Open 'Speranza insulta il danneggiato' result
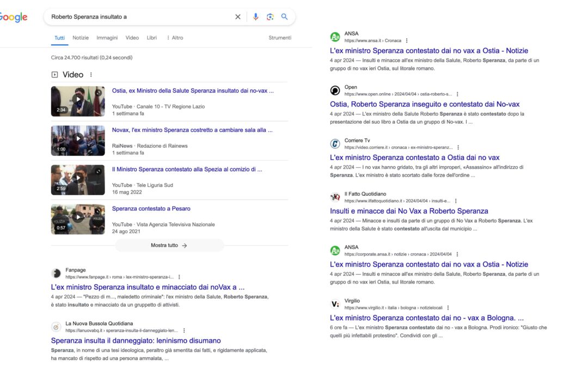The width and height of the screenshot is (588, 368). (x=136, y=341)
